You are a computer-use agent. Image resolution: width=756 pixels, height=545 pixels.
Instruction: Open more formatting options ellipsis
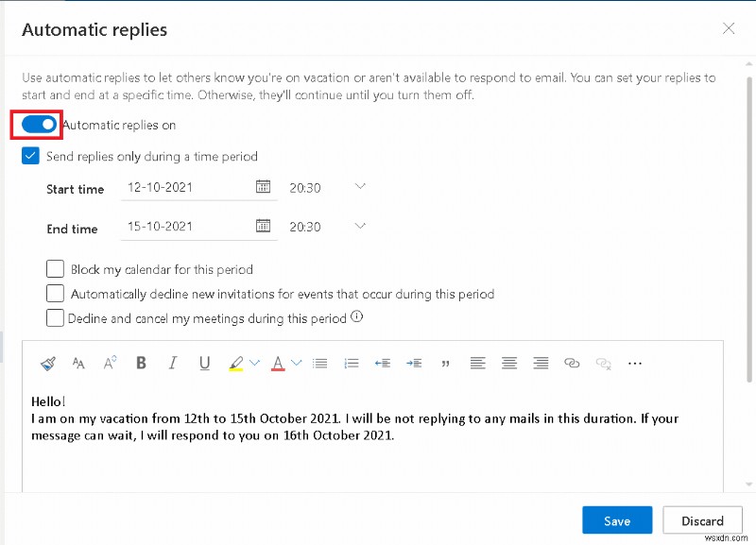pyautogui.click(x=635, y=363)
